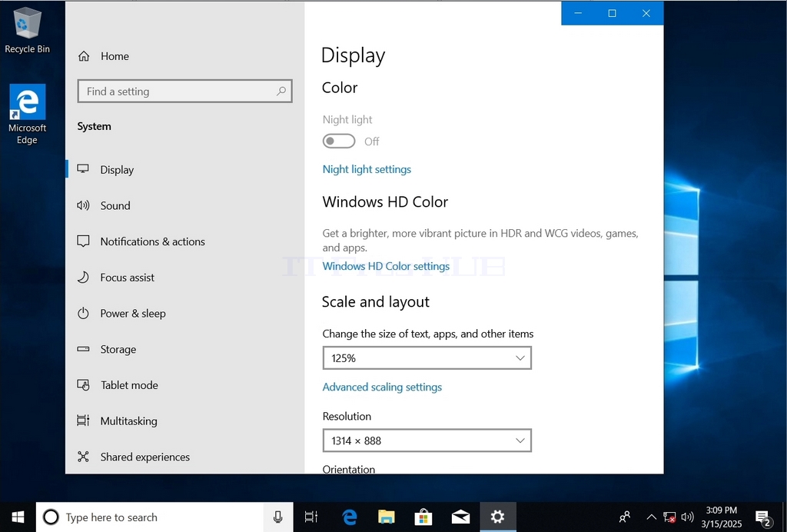Open the People icon in system tray
Image resolution: width=787 pixels, height=532 pixels.
point(625,517)
